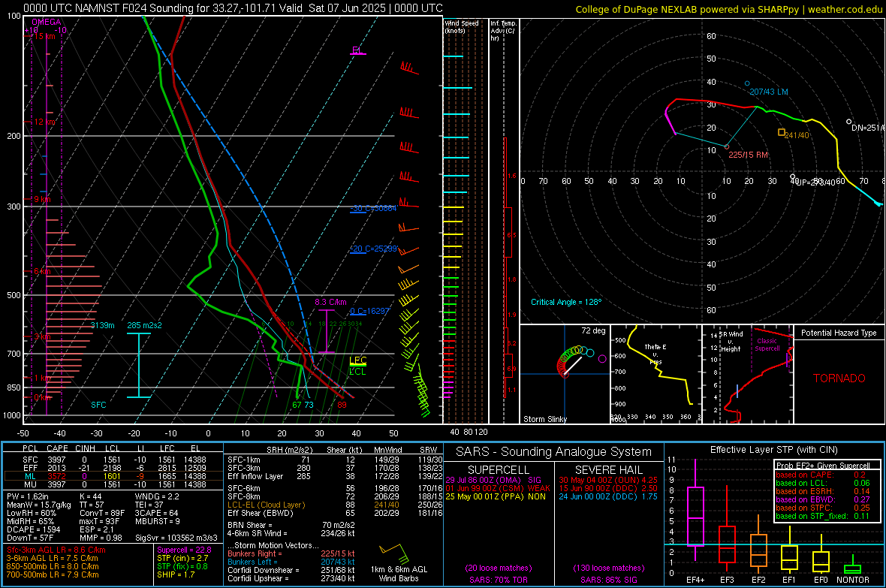Click the STP (cin) = 2.7 value
886x588 pixels.
[182, 558]
